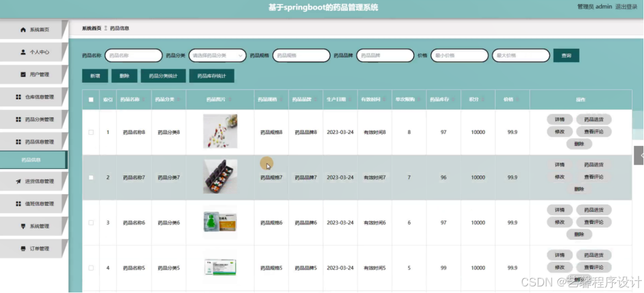
Task: Click the grid icon beside 药品分类管理
Action: 18,120
